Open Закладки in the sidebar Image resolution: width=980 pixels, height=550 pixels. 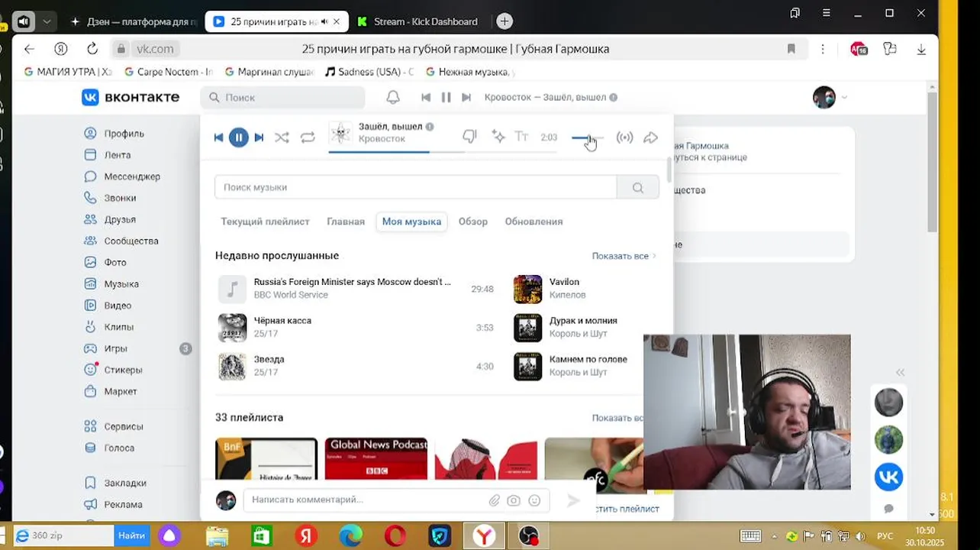pos(116,483)
